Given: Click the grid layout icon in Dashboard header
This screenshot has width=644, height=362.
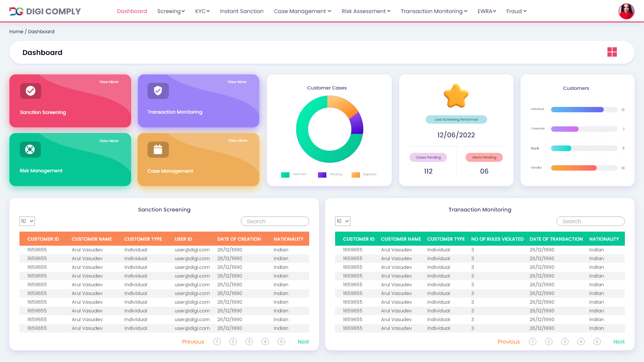Looking at the screenshot, I should point(612,52).
